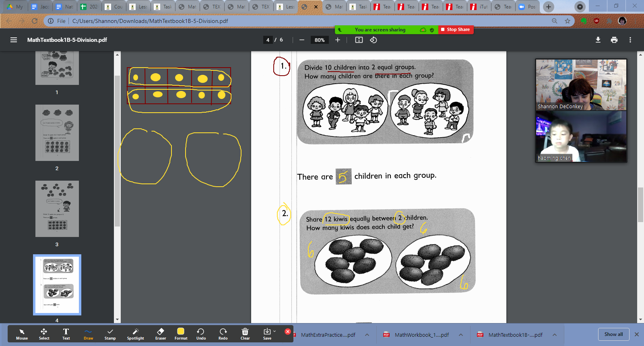Expand MathWorkbook_1 download options
644x346 pixels.
point(461,335)
